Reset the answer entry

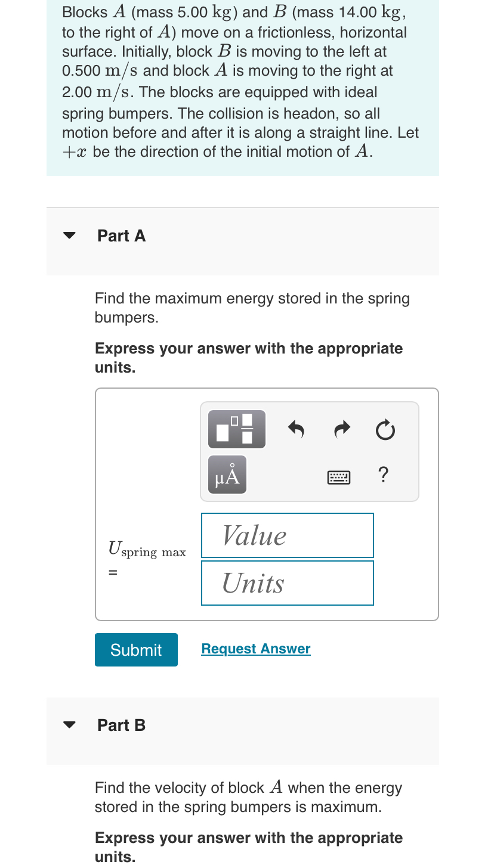click(385, 429)
